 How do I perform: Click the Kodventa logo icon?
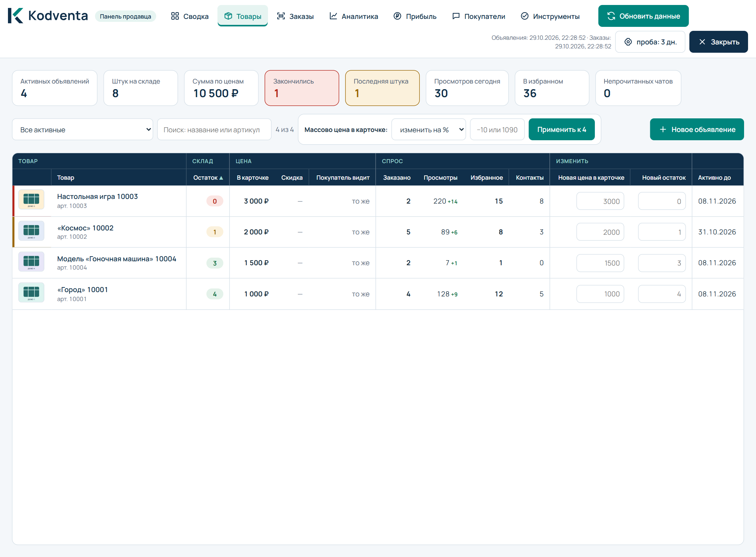[x=16, y=16]
